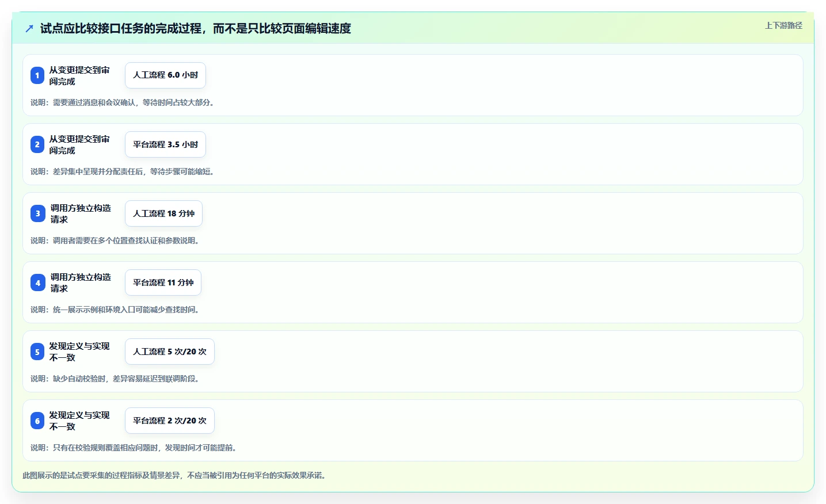
Task: Click 从变更提交到审阅完成 label in card 2
Action: click(79, 144)
